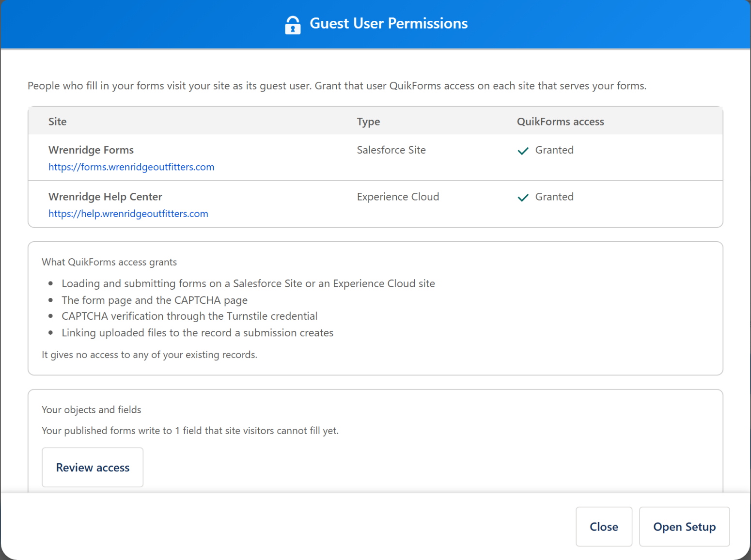Click the 'What QuikForms access grants' heading

click(x=110, y=262)
